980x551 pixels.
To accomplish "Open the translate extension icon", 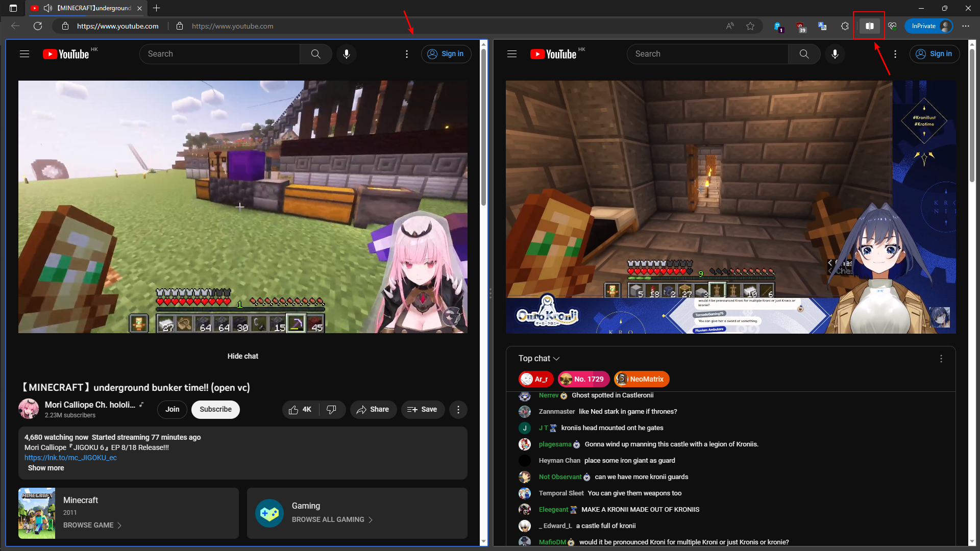I will (x=822, y=26).
